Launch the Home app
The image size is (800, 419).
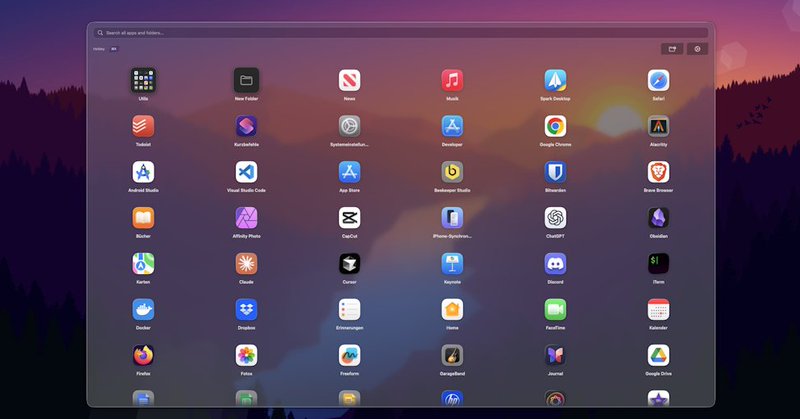[x=453, y=309]
